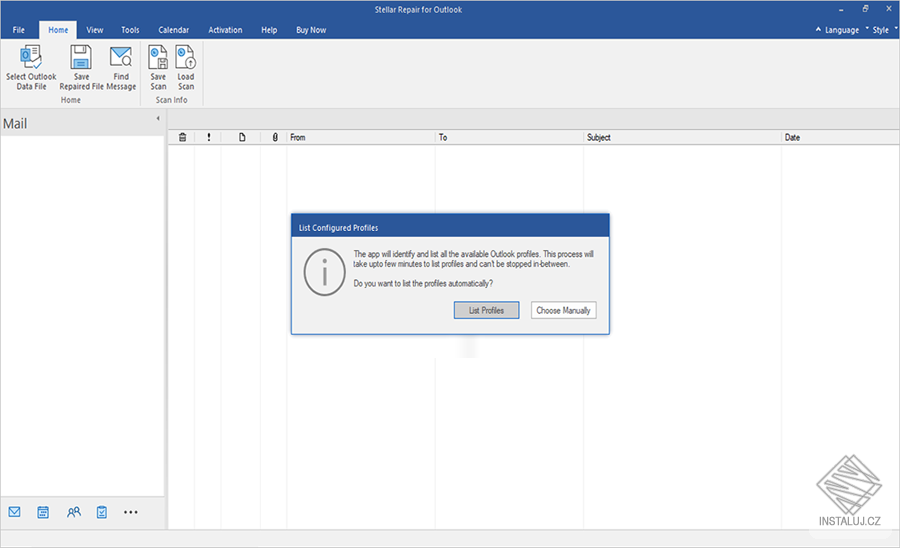Viewport: 900px width, 548px height.
Task: Click the Save Repaired File icon
Action: coord(81,57)
